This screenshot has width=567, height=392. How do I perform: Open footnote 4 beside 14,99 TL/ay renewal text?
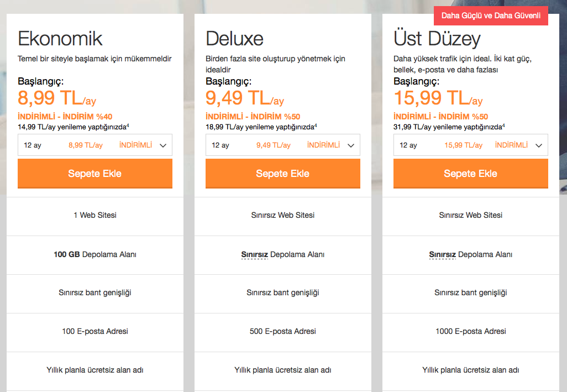128,125
